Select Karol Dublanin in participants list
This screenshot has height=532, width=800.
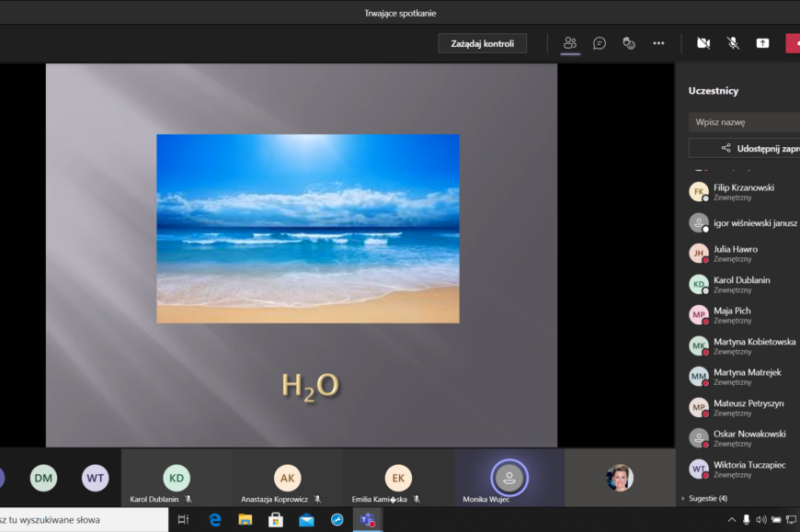coord(744,284)
